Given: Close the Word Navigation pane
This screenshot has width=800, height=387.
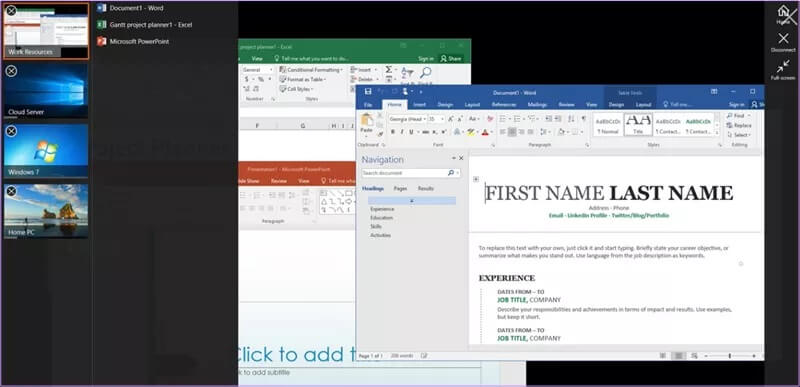Looking at the screenshot, I should (461, 159).
